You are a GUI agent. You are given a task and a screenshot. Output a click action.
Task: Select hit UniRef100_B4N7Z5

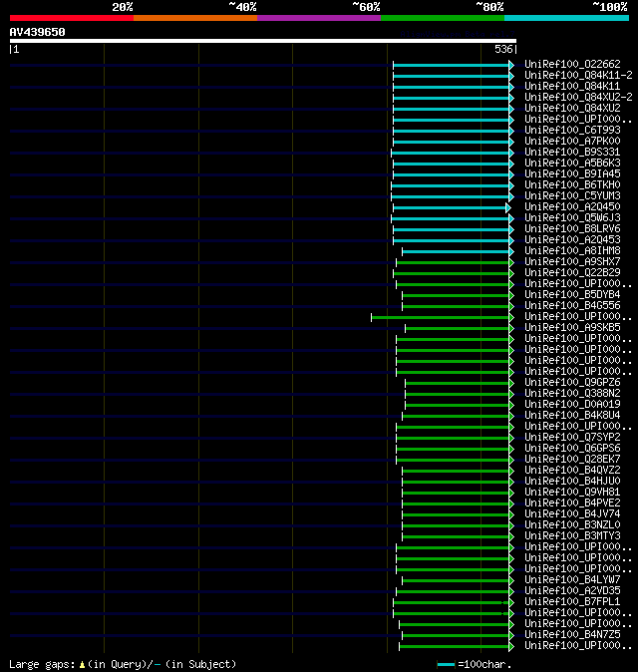[572, 635]
